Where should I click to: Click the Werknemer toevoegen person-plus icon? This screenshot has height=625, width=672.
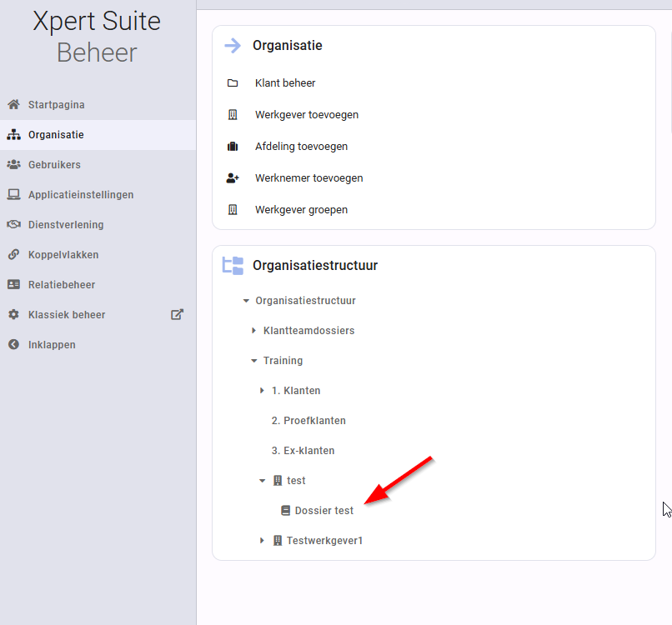point(233,177)
